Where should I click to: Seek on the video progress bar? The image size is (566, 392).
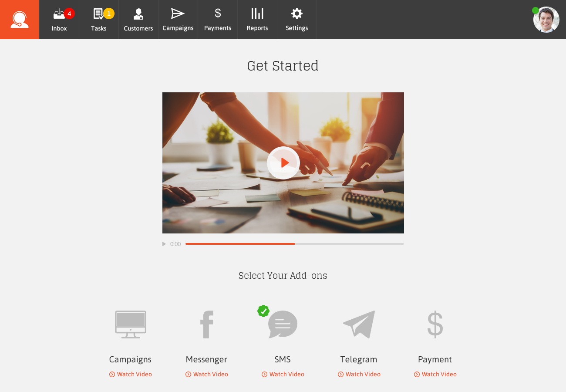click(295, 244)
